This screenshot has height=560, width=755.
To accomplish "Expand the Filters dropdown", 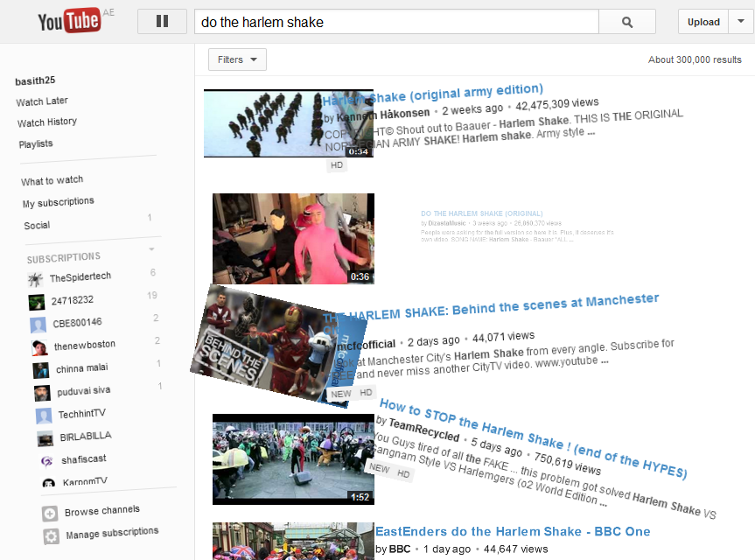I will point(237,59).
